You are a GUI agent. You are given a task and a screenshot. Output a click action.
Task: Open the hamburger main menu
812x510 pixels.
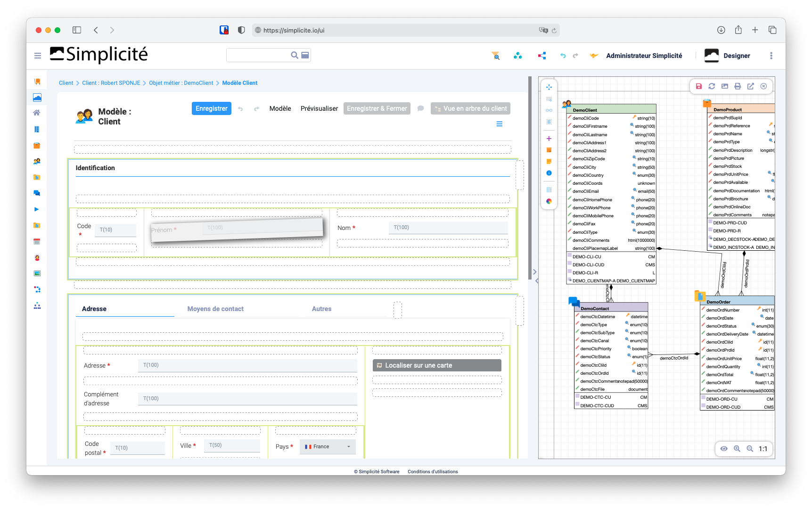click(x=38, y=56)
